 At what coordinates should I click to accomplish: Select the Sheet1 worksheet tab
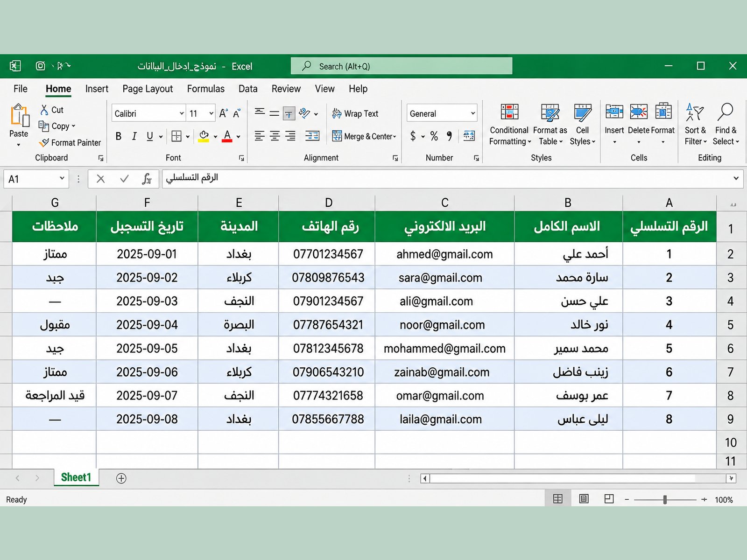[x=76, y=477]
